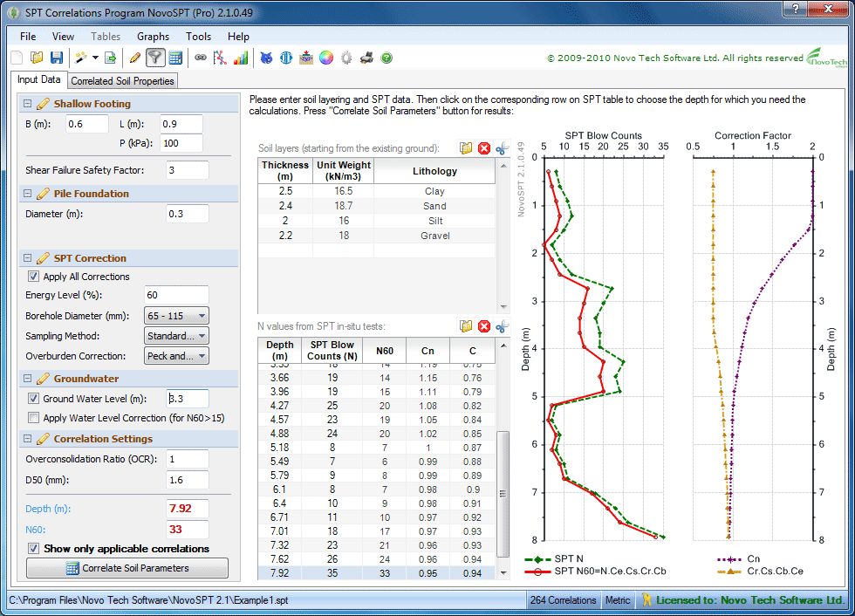
Task: Select the pencil edit toolbar icon
Action: pyautogui.click(x=135, y=58)
